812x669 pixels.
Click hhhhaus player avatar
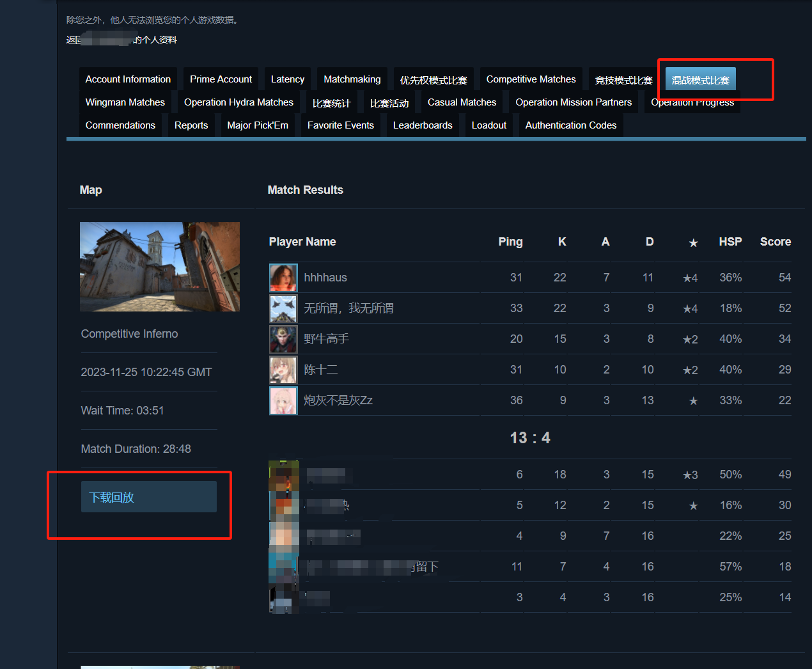pos(283,278)
